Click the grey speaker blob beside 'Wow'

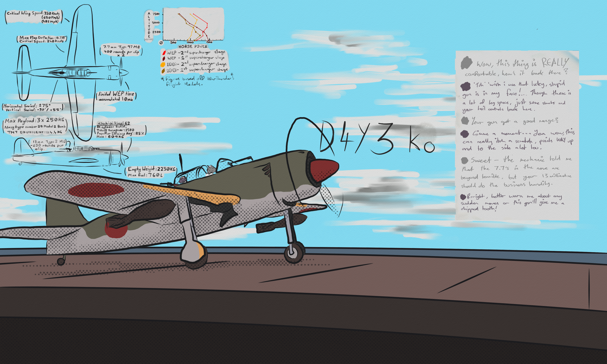(x=466, y=62)
